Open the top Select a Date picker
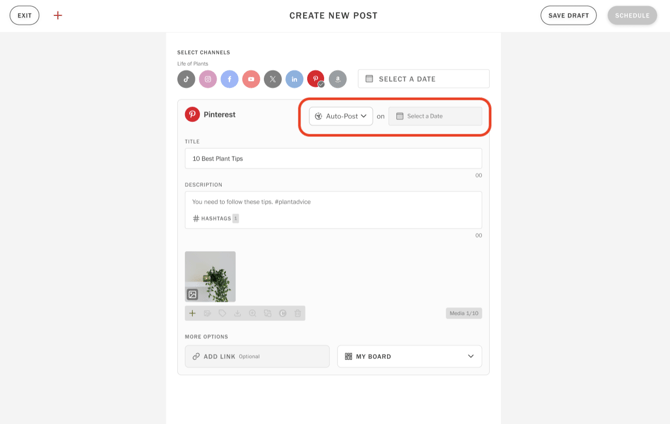 [x=424, y=79]
